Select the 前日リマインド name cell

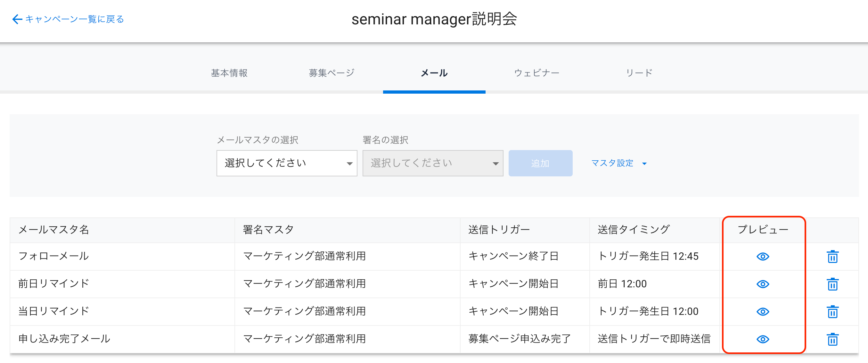[122, 284]
